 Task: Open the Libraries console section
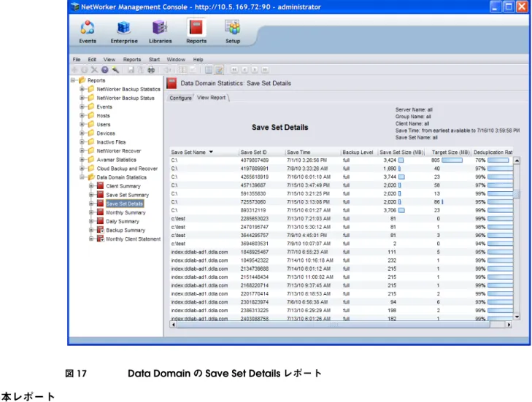point(160,32)
